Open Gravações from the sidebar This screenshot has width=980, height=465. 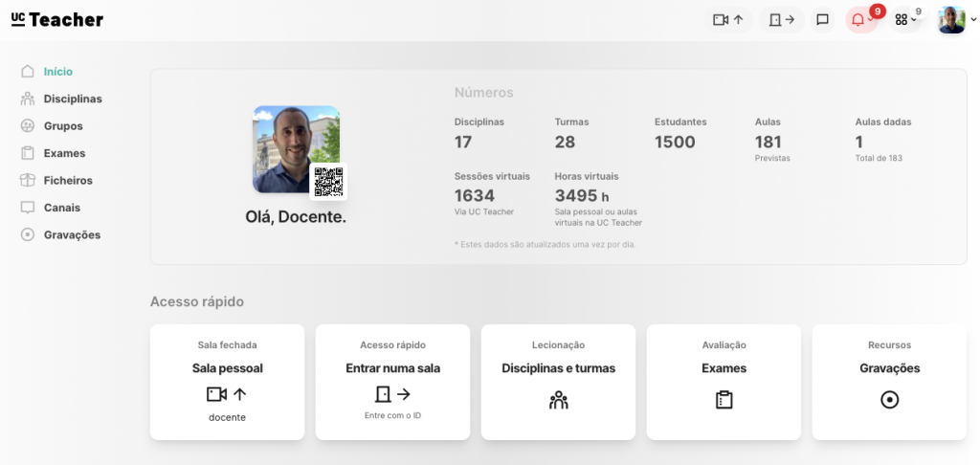pyautogui.click(x=72, y=235)
